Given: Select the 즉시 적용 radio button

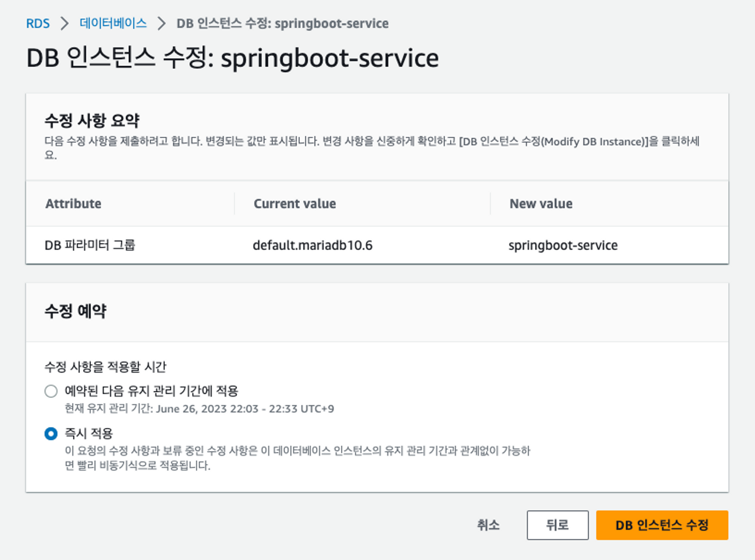Looking at the screenshot, I should [x=51, y=433].
